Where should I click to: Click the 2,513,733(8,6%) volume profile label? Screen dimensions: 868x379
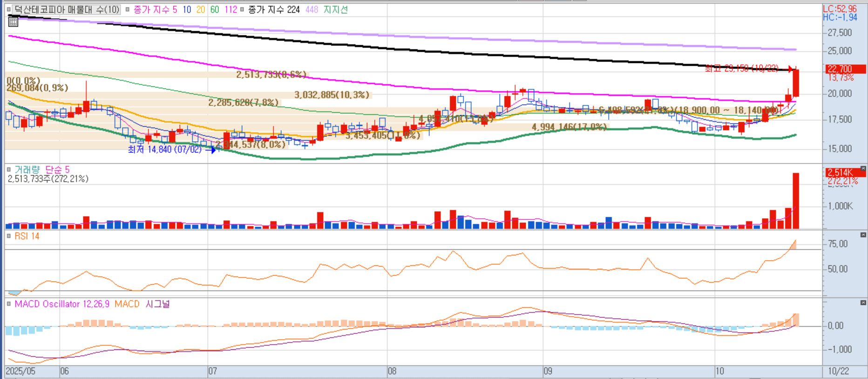pos(271,75)
